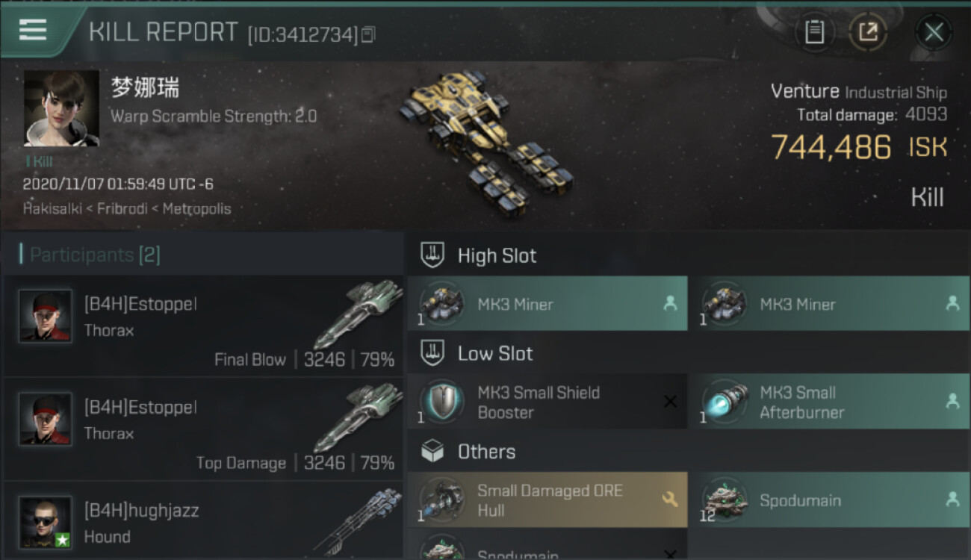The image size is (971, 560).
Task: Select Estoppel Final Blow participant row
Action: tap(204, 326)
